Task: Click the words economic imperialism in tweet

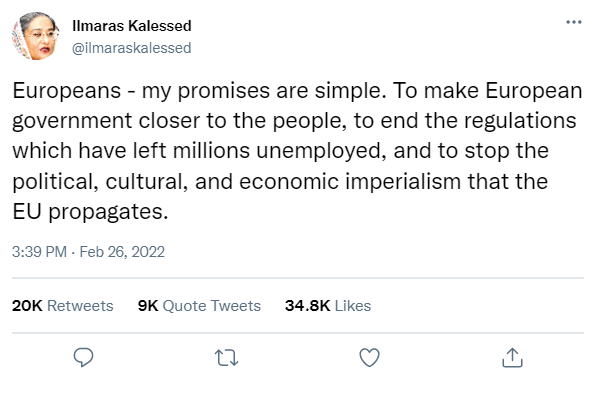Action: (350, 181)
